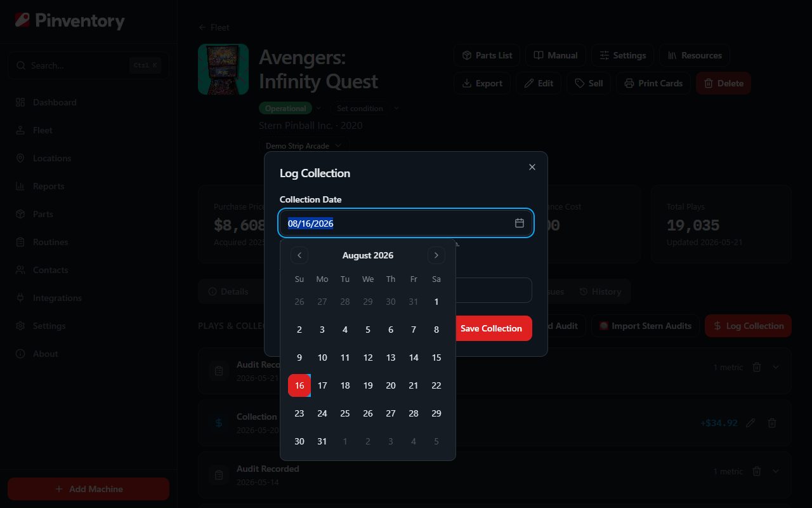Open the Operational status dropdown
Viewport: 812px width, 508px height.
tap(290, 108)
